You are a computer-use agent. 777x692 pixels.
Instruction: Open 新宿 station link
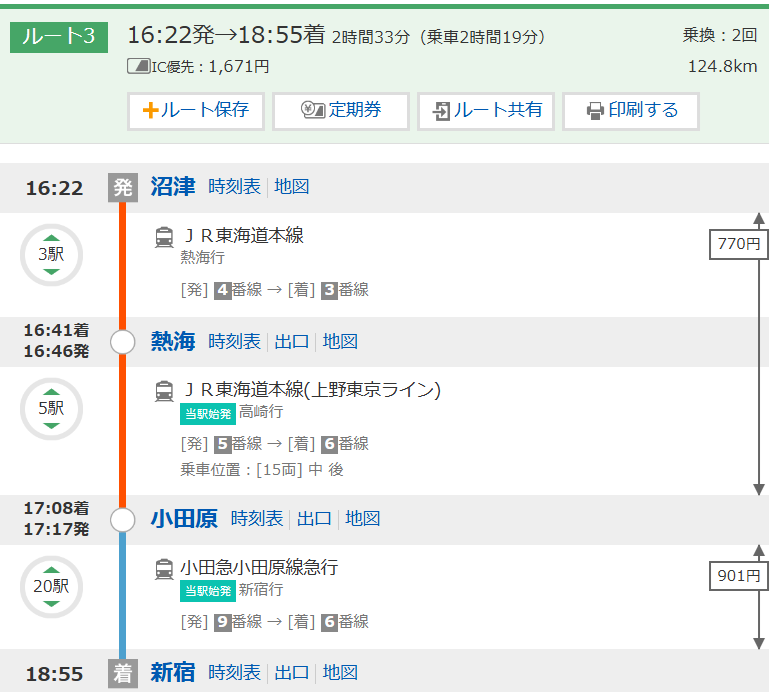click(173, 673)
